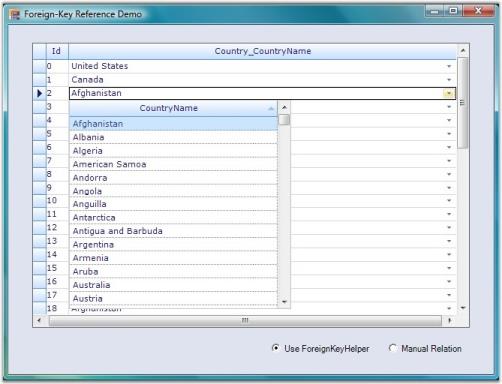
Task: Choose Andorra in the dropdown list
Action: click(x=173, y=178)
